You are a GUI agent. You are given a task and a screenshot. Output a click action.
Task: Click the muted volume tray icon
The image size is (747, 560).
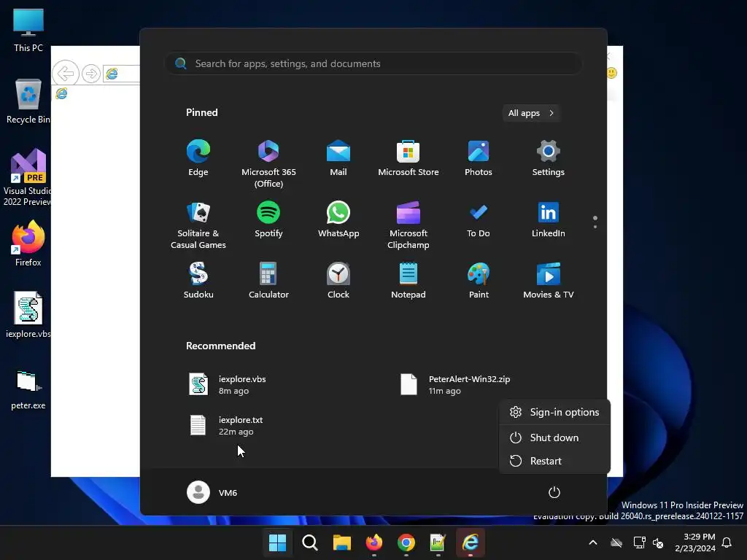tap(658, 542)
